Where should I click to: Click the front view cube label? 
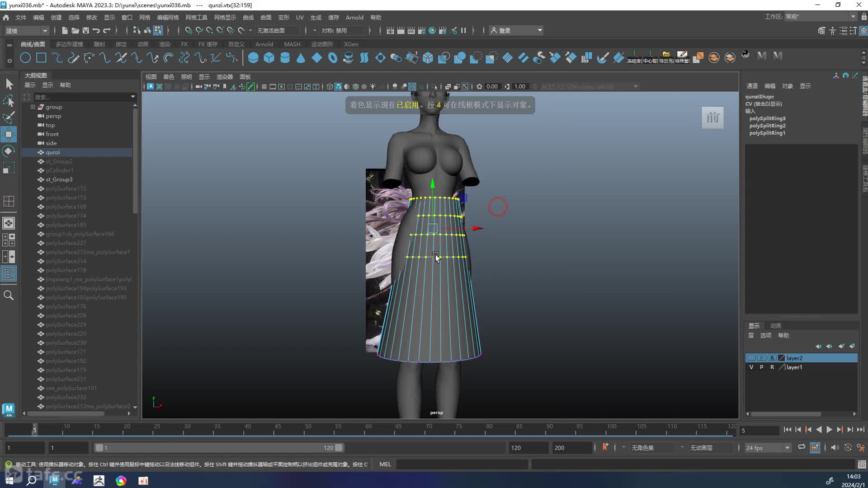click(712, 118)
